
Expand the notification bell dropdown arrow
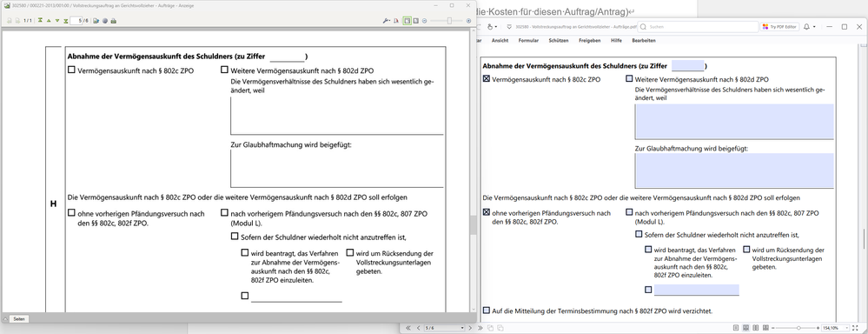point(814,27)
